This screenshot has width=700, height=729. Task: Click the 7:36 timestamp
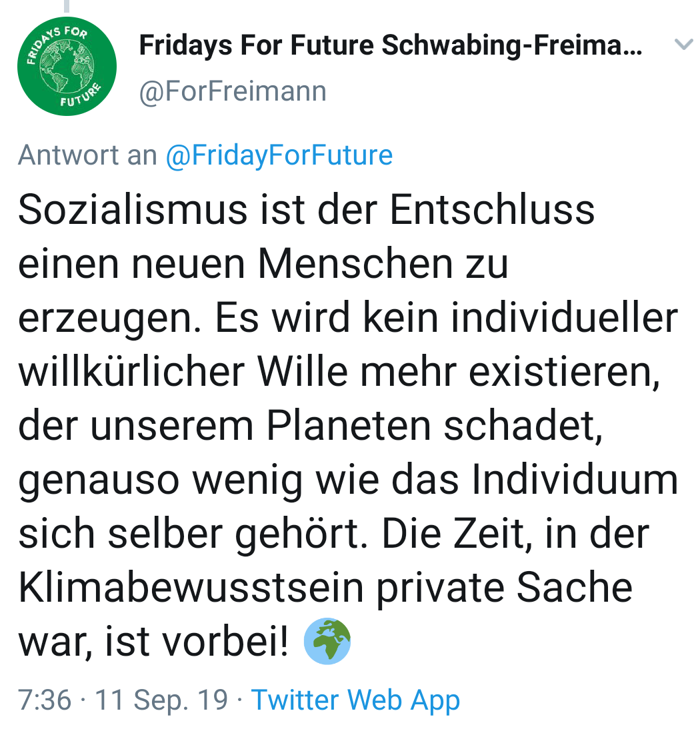tap(45, 700)
